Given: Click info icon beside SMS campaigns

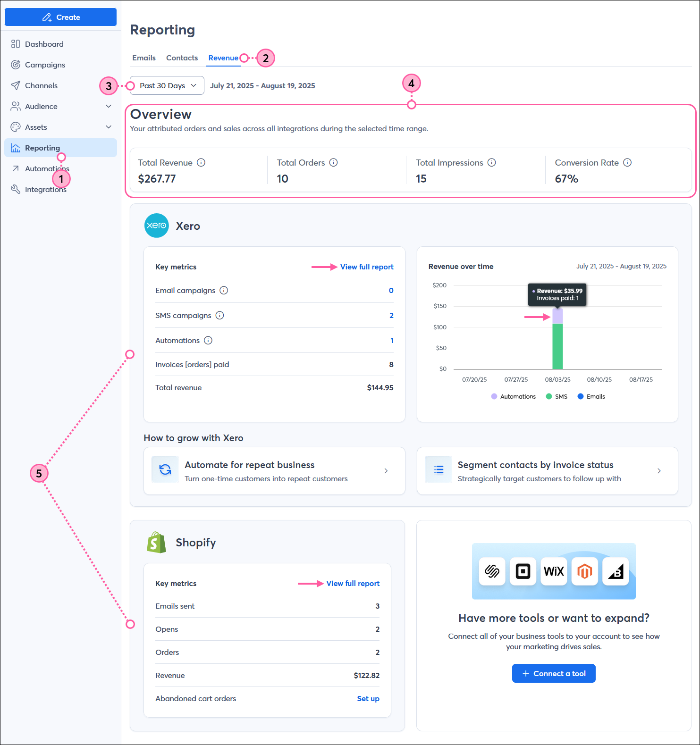Looking at the screenshot, I should [x=219, y=315].
